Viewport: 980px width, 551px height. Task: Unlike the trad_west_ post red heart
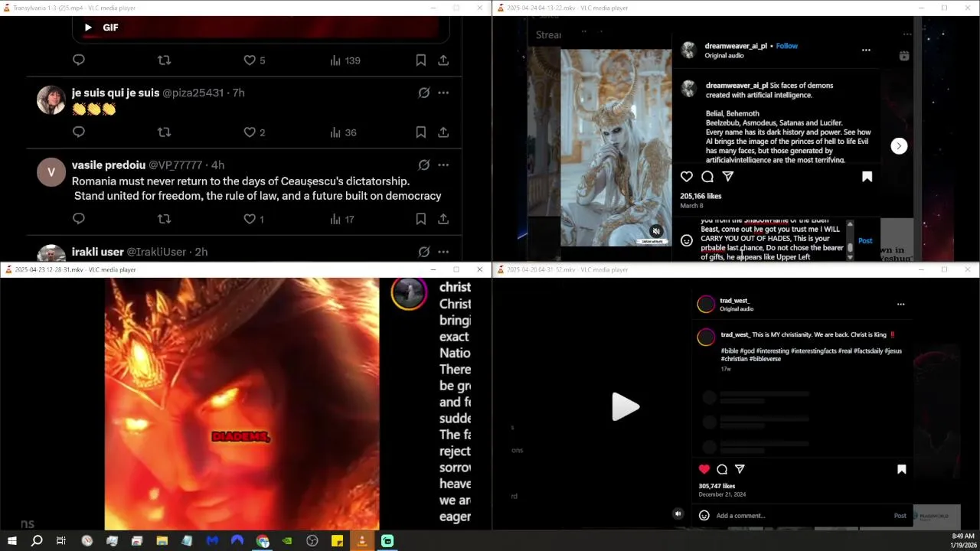[704, 469]
